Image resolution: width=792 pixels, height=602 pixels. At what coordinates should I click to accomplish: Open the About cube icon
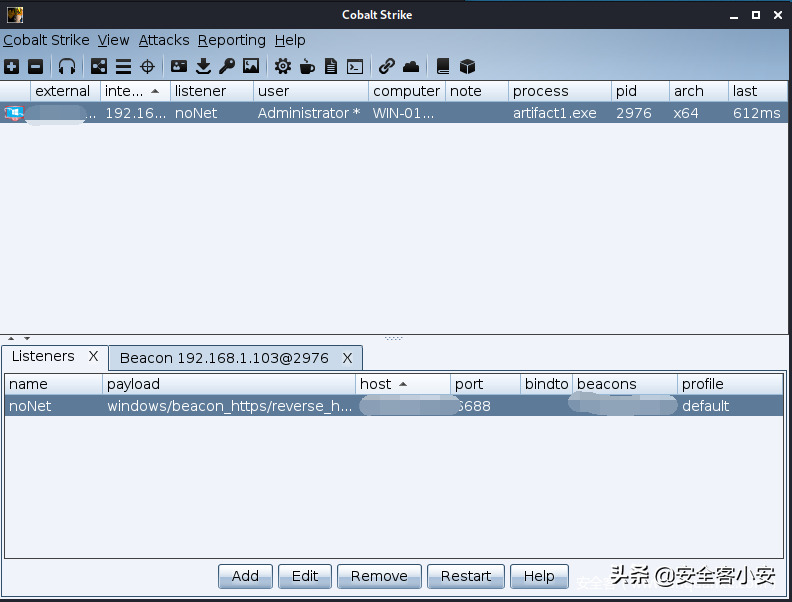pyautogui.click(x=467, y=66)
